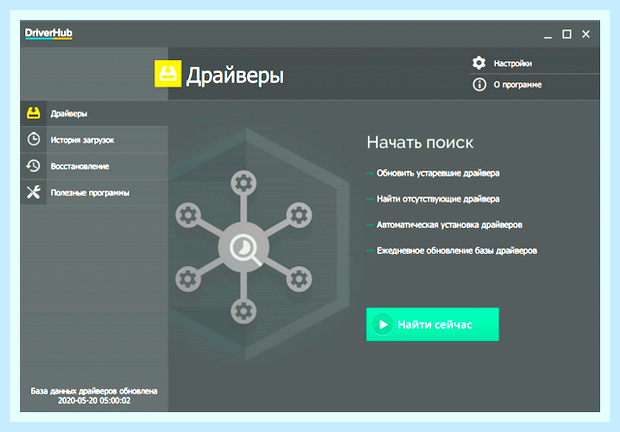620x432 pixels.
Task: Click the История загрузок clock icon
Action: coord(34,139)
